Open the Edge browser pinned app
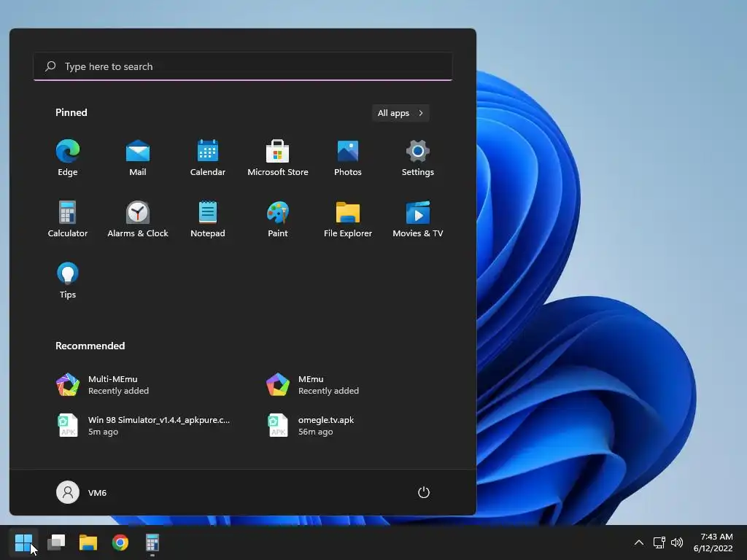 68,157
